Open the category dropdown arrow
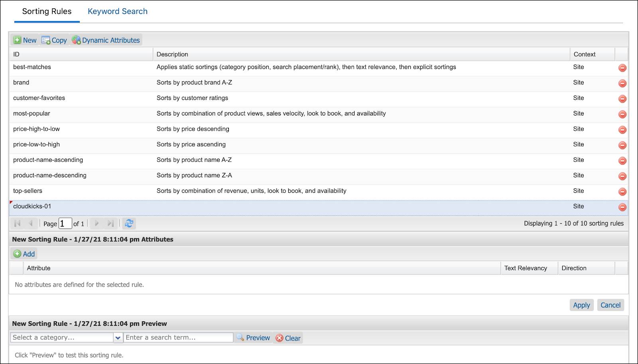 point(118,338)
